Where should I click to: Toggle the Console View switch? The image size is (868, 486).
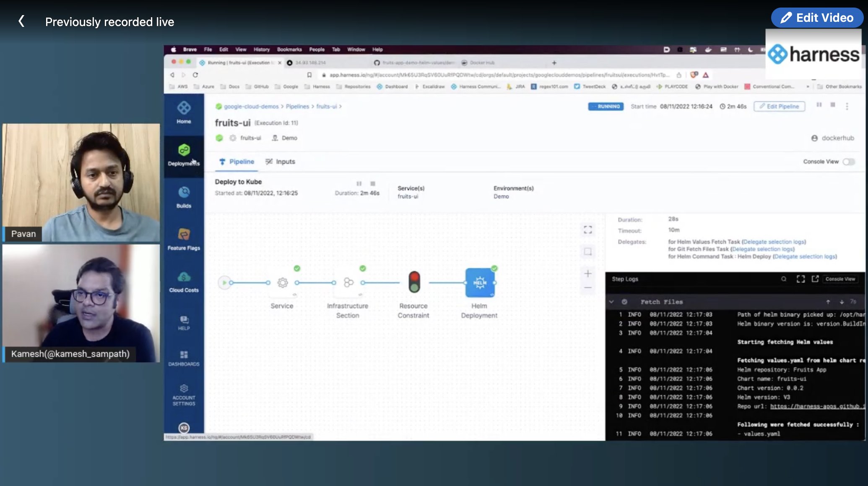848,162
